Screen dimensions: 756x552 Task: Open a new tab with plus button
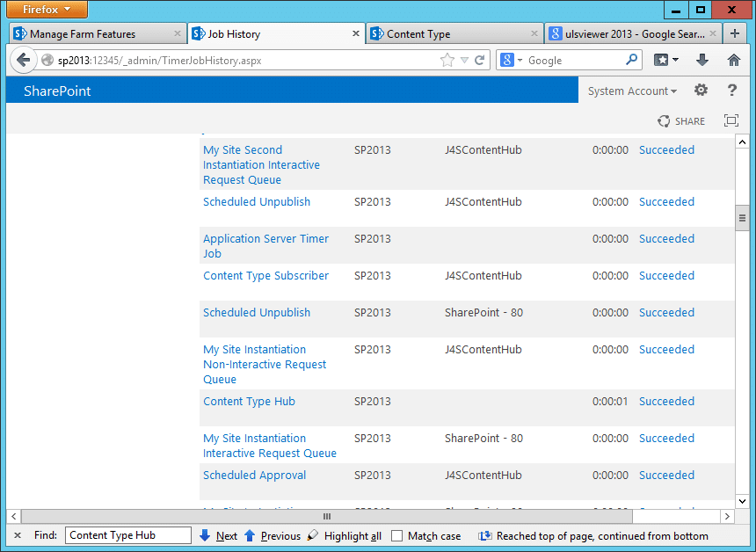point(734,33)
